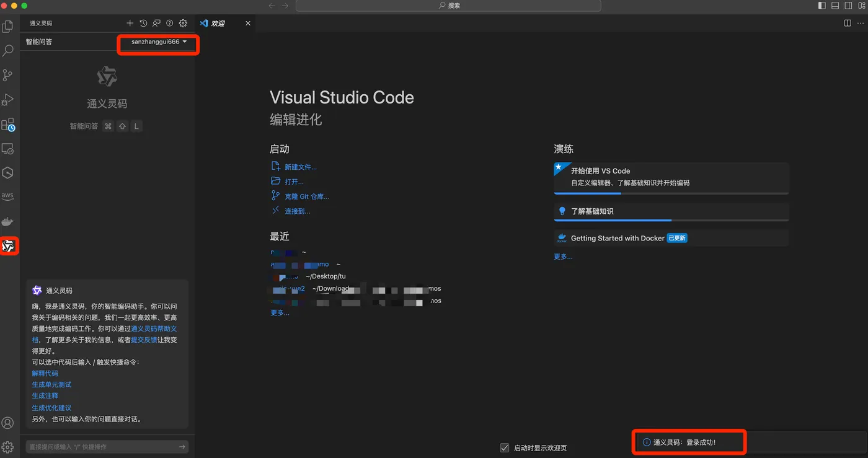Click the title bar search box
Viewport: 868px width, 458px height.
448,6
